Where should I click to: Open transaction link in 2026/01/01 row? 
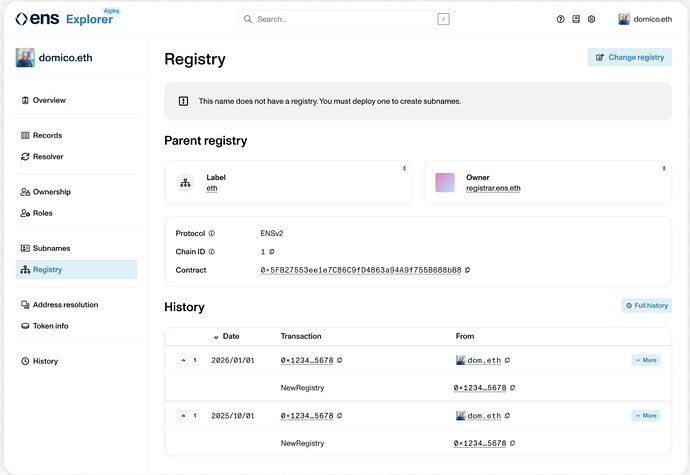[x=307, y=360]
